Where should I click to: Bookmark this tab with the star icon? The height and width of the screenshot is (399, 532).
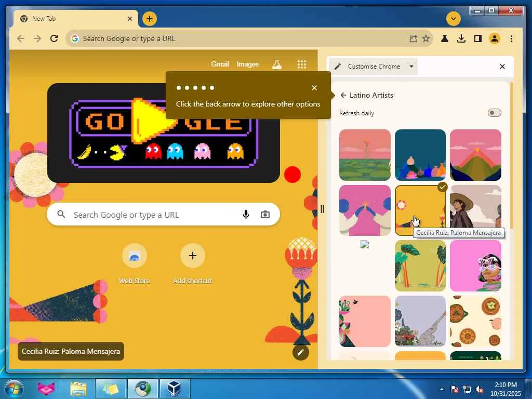click(x=426, y=38)
